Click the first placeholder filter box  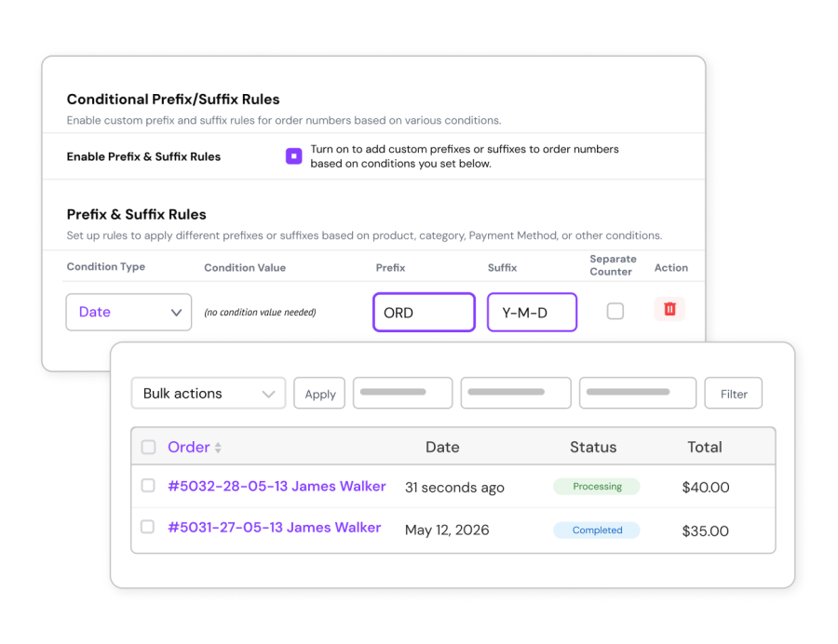pos(402,393)
